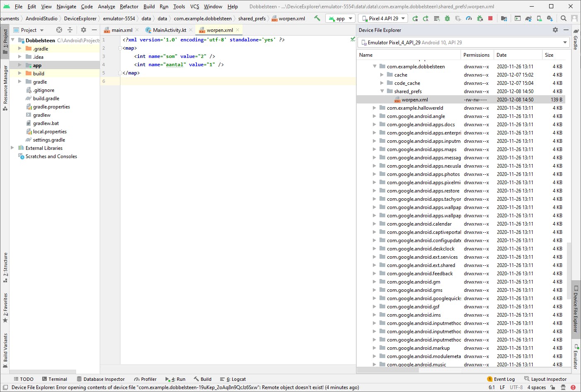Switch to the MainActivity.kt editor tab
This screenshot has width=581, height=392.
tap(169, 30)
